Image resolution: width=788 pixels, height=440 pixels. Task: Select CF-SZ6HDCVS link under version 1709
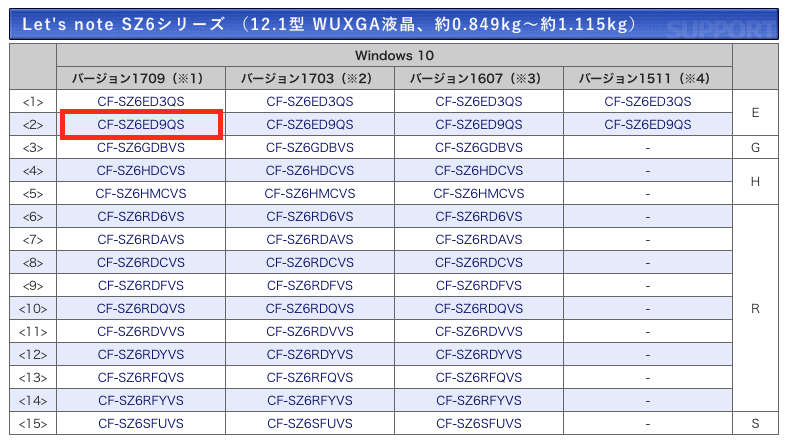pos(141,171)
